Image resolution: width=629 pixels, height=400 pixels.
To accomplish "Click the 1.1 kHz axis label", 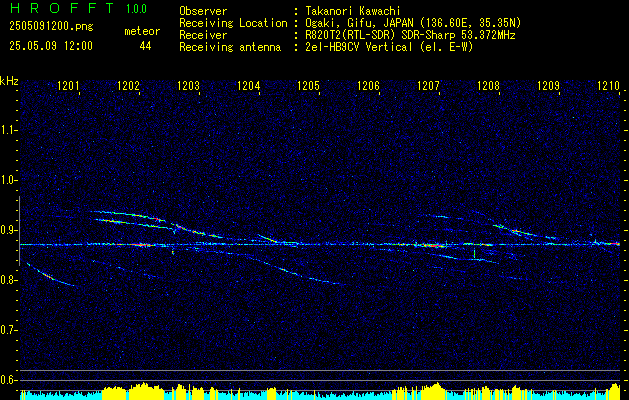I will click(8, 130).
